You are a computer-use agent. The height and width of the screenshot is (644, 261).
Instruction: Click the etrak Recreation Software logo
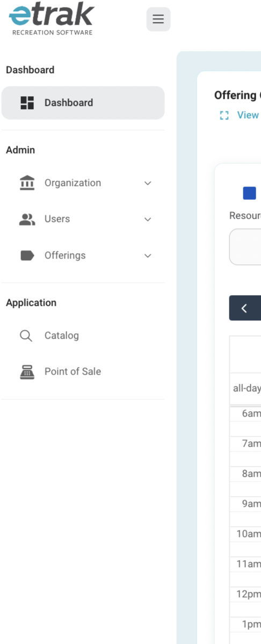52,19
